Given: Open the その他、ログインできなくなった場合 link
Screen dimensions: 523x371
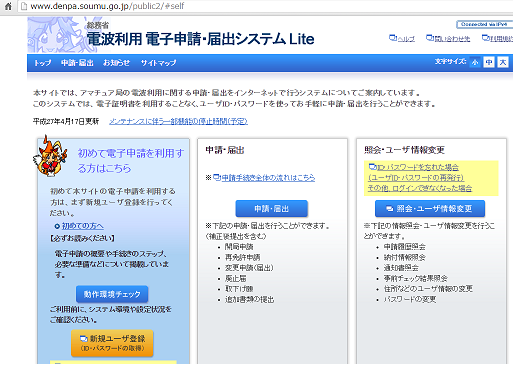Looking at the screenshot, I should click(x=420, y=189).
